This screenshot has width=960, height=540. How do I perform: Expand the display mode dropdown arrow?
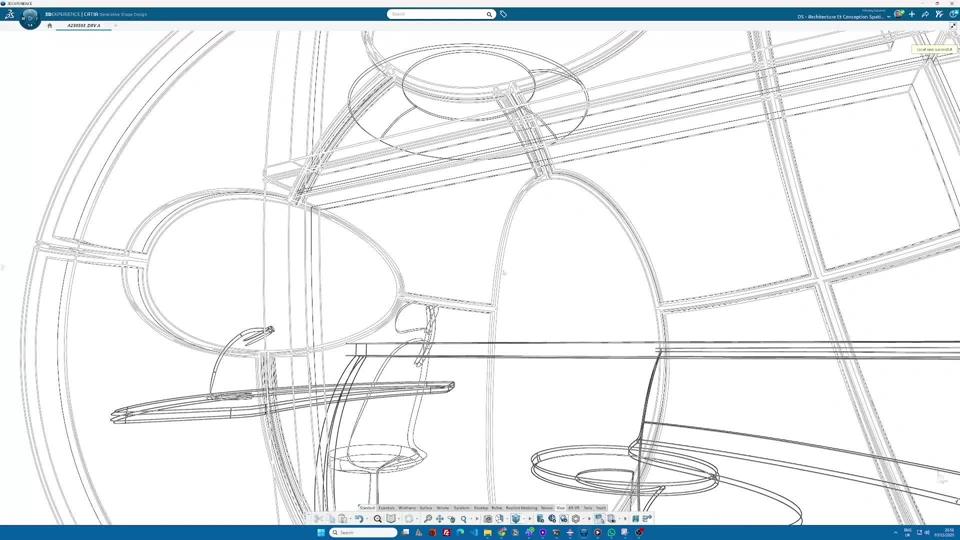click(x=524, y=519)
